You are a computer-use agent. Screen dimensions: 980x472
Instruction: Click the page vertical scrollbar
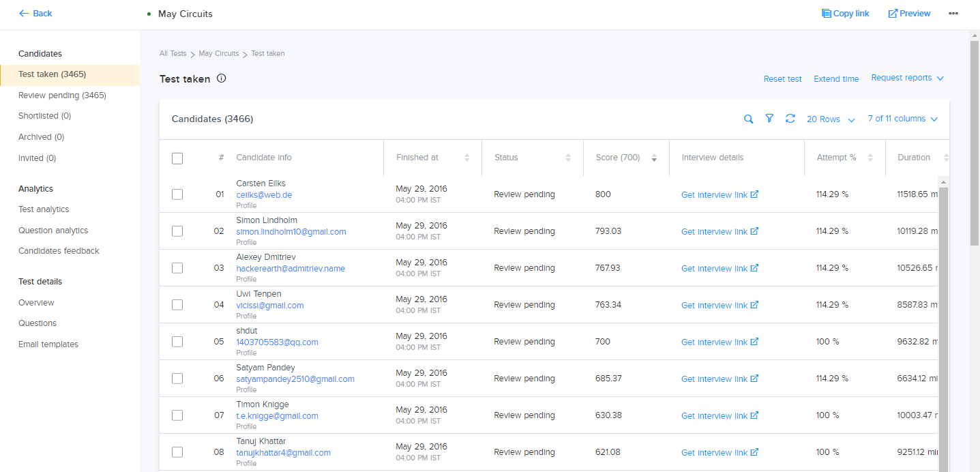(x=975, y=136)
